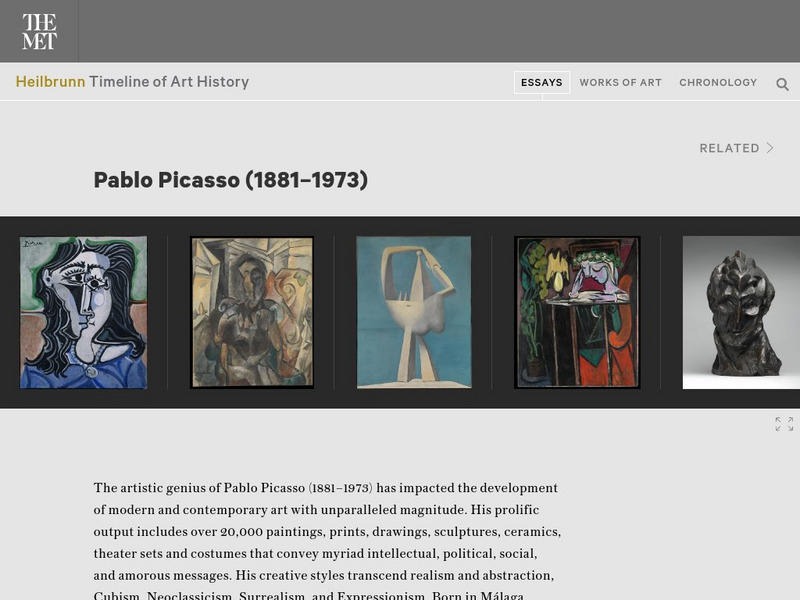Expand slideshow to fullscreen
The height and width of the screenshot is (600, 800).
pyautogui.click(x=784, y=424)
